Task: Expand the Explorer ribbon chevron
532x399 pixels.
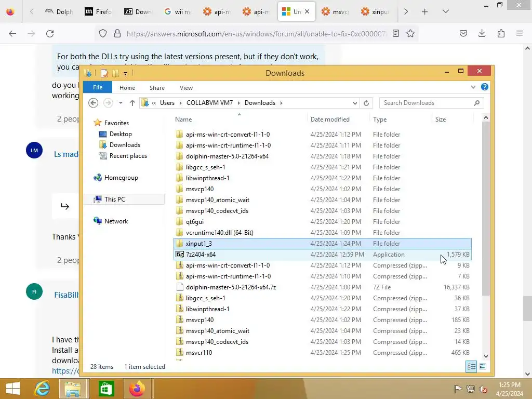Action: click(x=473, y=87)
